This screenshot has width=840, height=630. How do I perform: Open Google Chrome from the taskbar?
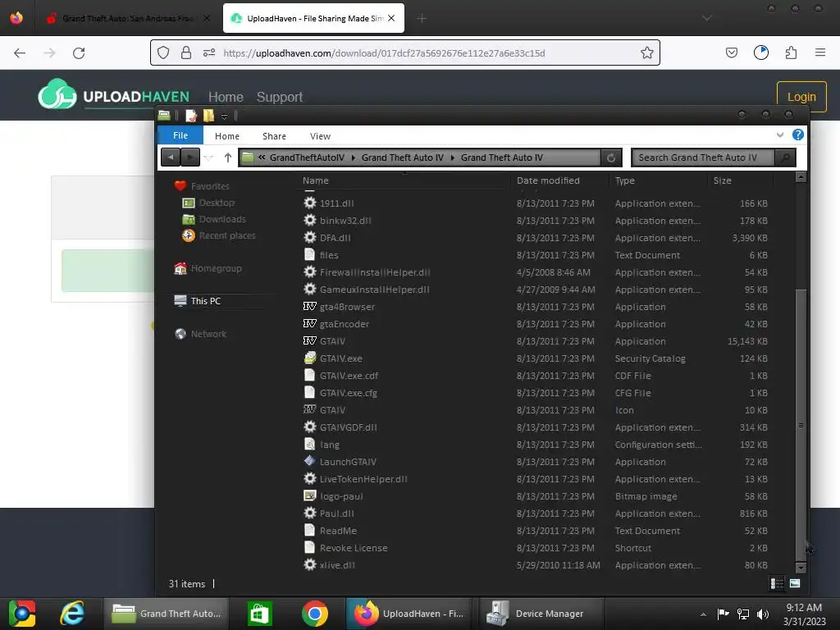(314, 614)
